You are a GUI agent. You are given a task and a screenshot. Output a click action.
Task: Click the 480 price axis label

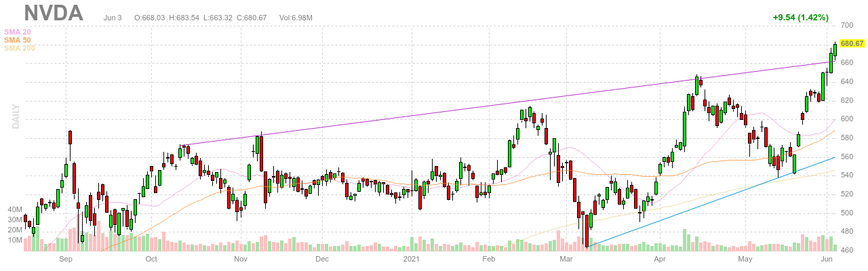pos(846,232)
